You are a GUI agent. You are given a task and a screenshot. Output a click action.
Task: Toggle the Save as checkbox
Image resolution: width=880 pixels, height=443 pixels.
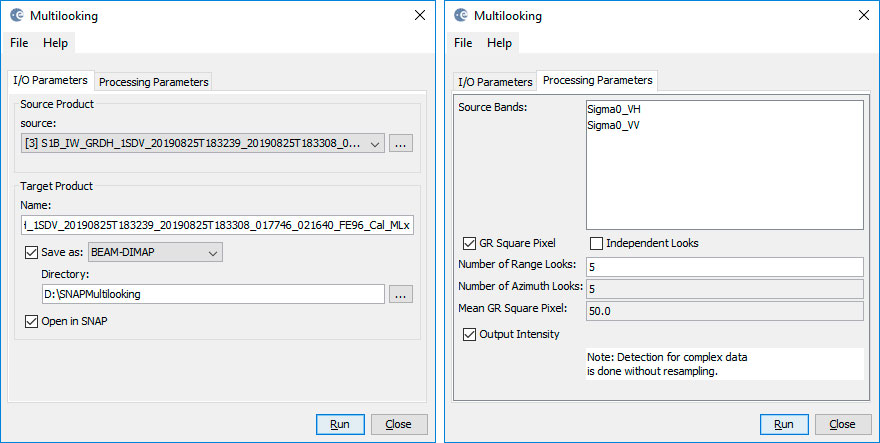(x=31, y=252)
